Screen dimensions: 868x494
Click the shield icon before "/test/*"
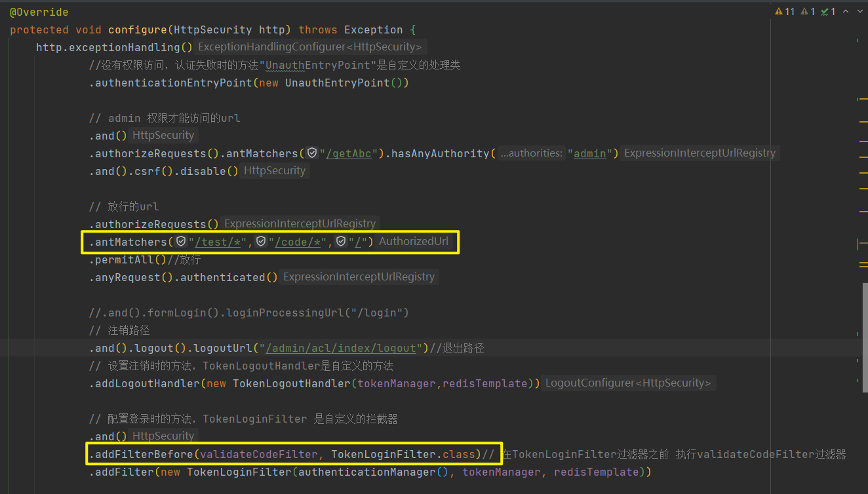(181, 242)
